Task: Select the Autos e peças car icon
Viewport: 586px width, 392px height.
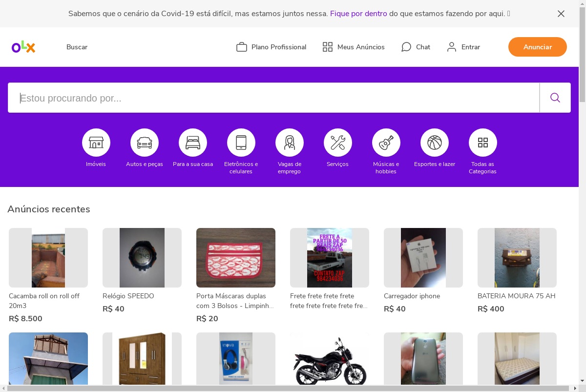Action: [145, 143]
